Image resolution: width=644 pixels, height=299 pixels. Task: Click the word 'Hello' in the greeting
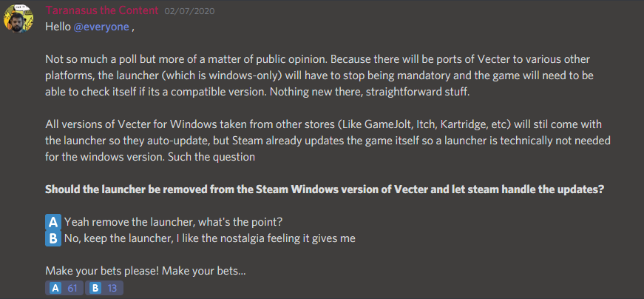(58, 27)
